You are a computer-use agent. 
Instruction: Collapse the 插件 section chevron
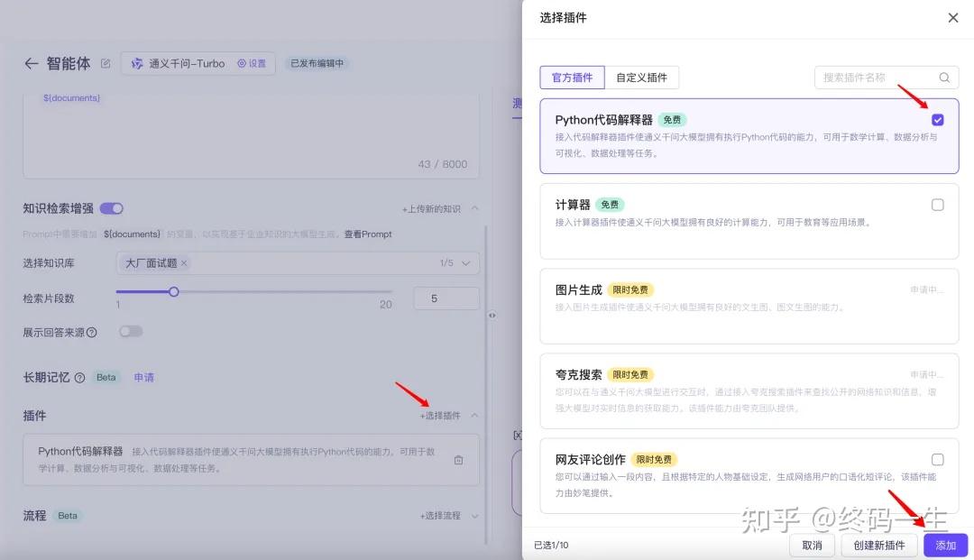(x=475, y=416)
